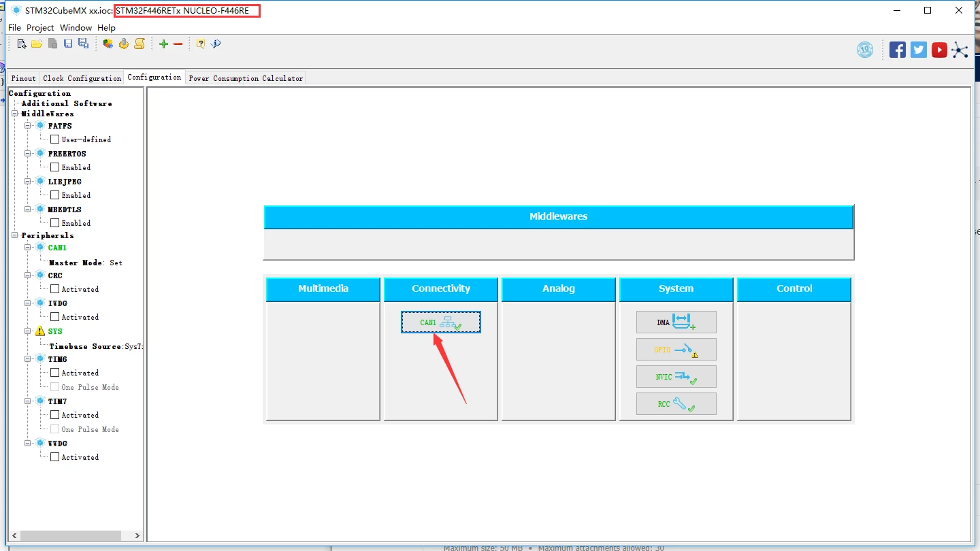Activate the TIM6 checkbox
The width and height of the screenshot is (980, 551).
point(55,373)
